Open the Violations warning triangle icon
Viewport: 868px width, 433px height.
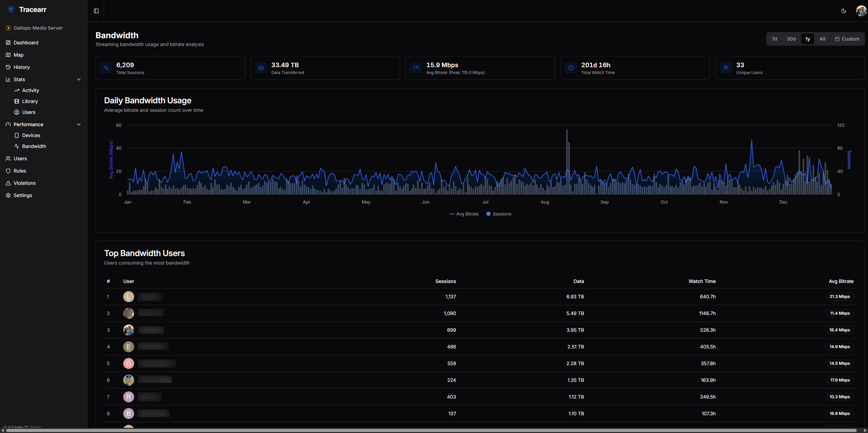point(8,183)
